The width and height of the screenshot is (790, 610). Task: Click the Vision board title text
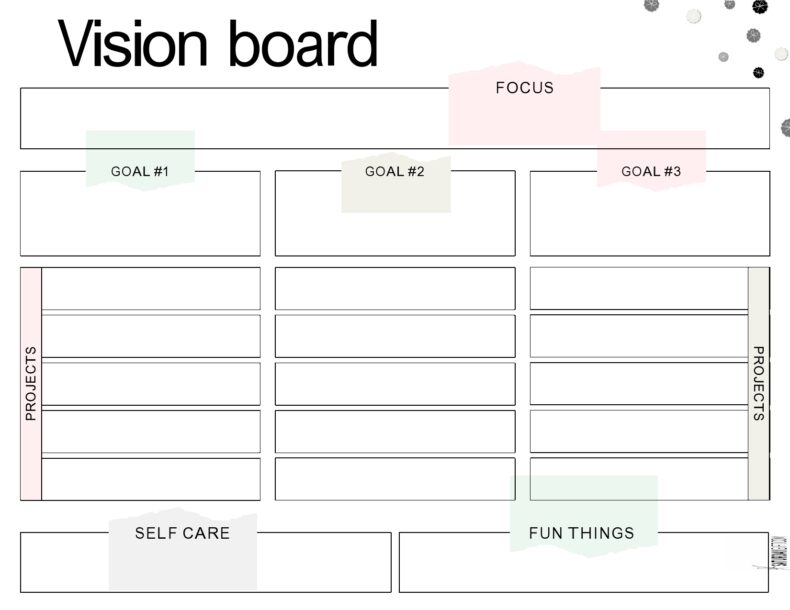coord(217,44)
